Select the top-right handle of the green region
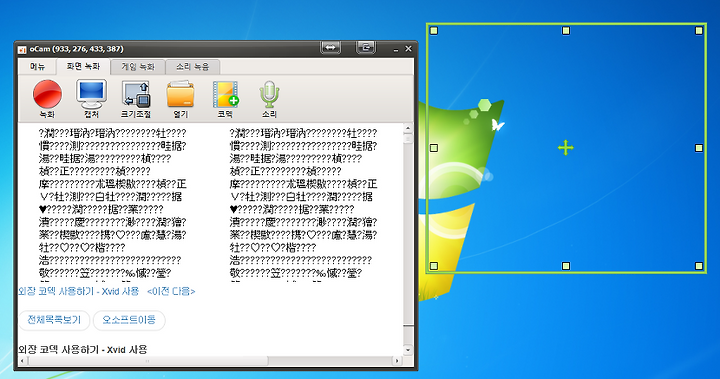 699,31
